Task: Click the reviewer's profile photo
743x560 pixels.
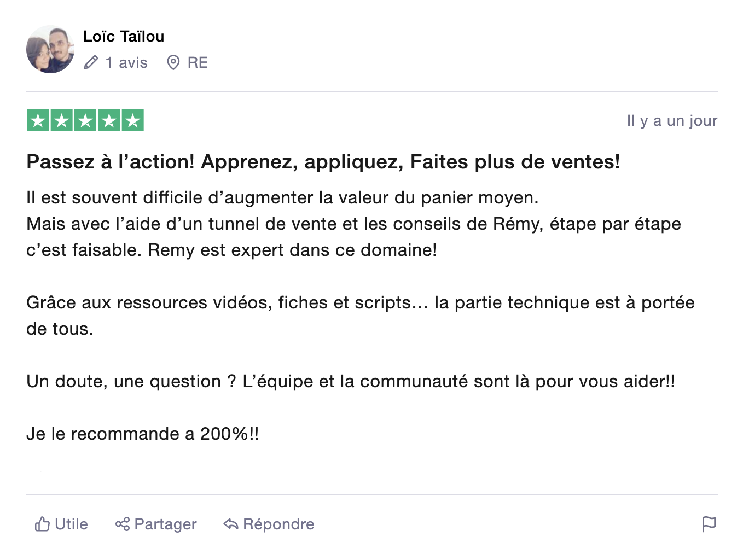Action: coord(50,49)
